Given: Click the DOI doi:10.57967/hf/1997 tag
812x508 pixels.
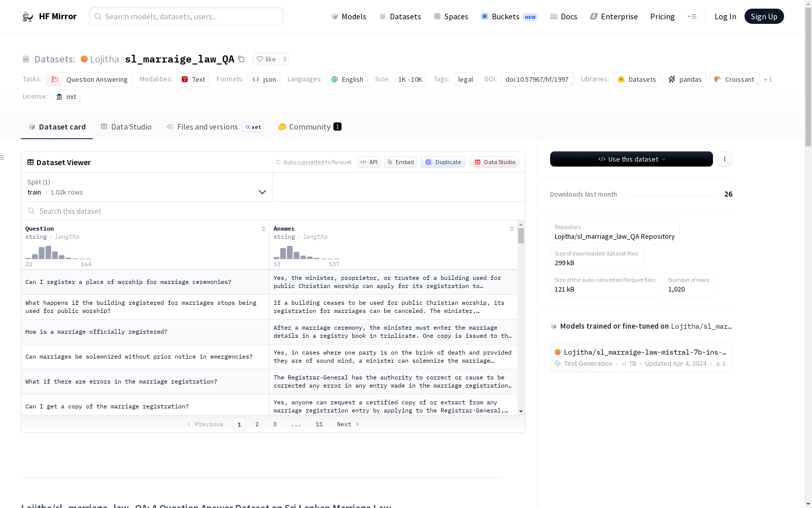Looking at the screenshot, I should [x=537, y=79].
